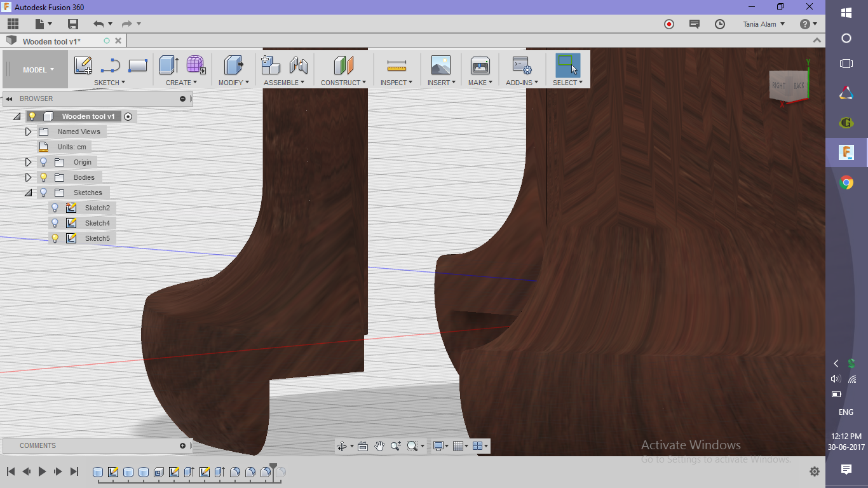Viewport: 868px width, 488px height.
Task: Open Grid and Snaps dropdown
Action: point(461,446)
